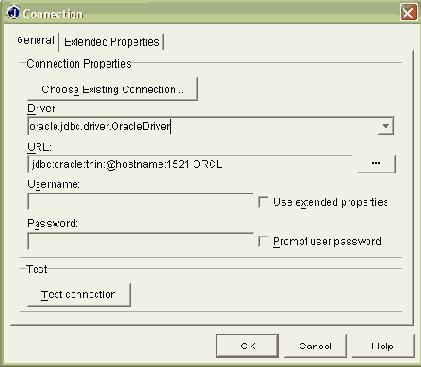
Task: Open the Extended Properties tab
Action: [112, 42]
